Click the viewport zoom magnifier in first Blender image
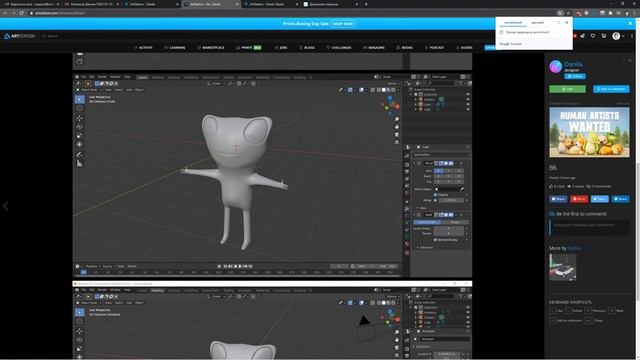Viewport: 640px width, 360px height. tap(397, 119)
